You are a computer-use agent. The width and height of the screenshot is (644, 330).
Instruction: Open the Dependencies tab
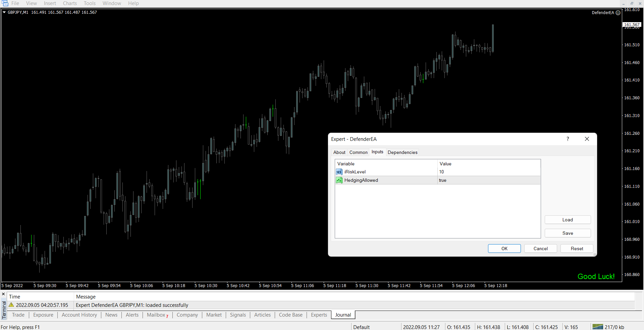pos(402,152)
